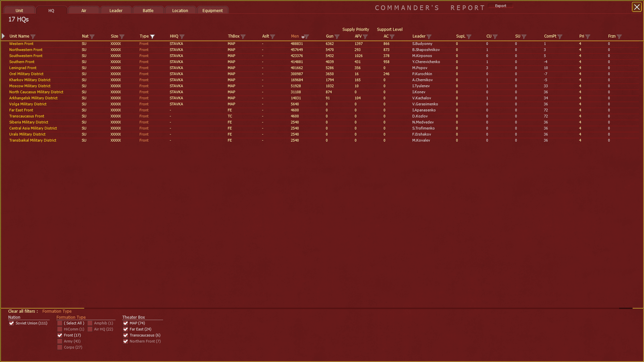Viewport: 644px width, 362px height.
Task: Open Volga Military District unit
Action: 28,104
